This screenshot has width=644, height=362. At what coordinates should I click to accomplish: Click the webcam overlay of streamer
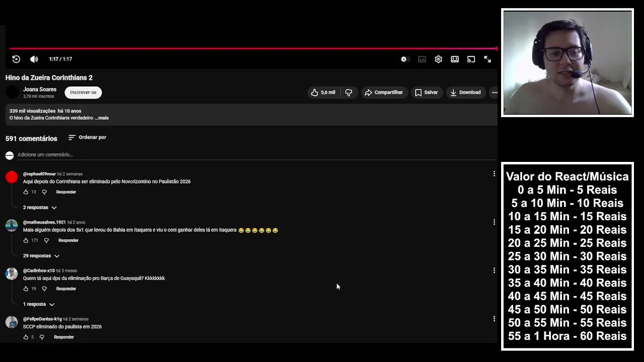(568, 63)
